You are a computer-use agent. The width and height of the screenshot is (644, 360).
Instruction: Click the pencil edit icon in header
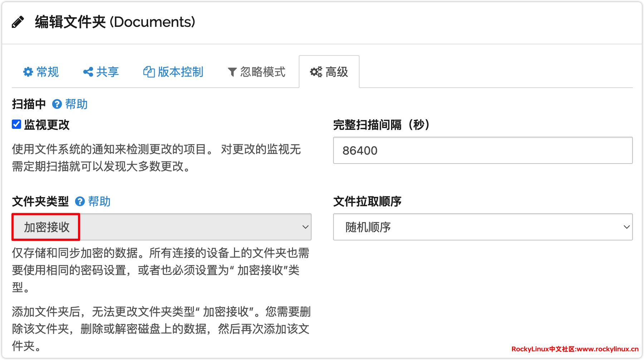coord(18,22)
